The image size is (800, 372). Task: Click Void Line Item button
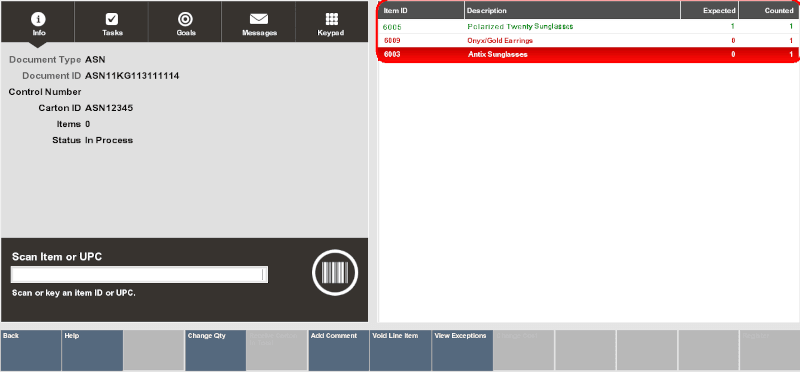coord(401,350)
